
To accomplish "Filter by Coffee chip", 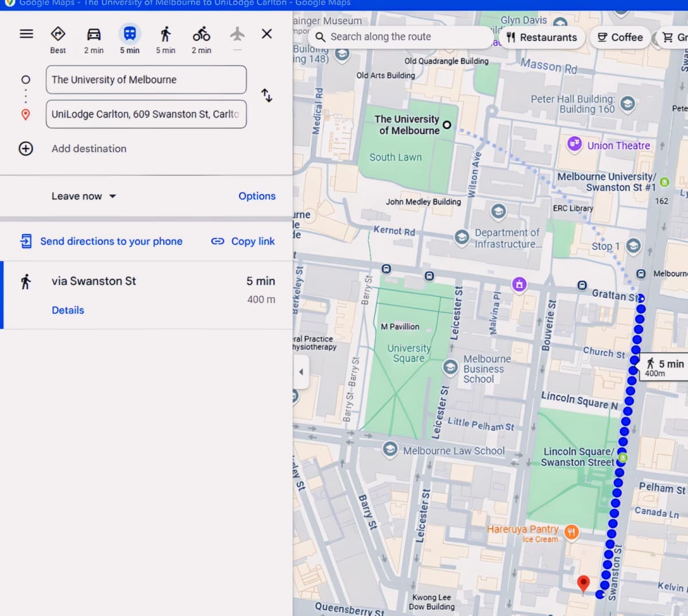I will 620,37.
